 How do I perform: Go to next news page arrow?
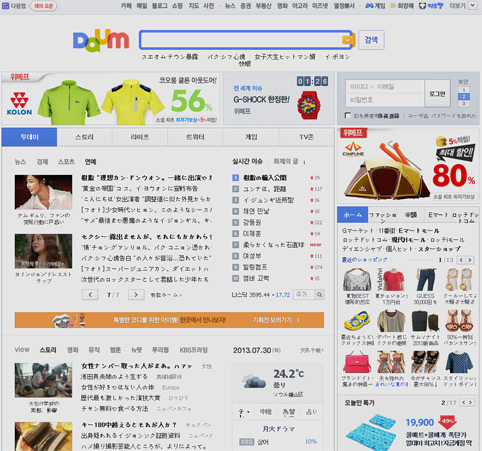(x=136, y=294)
